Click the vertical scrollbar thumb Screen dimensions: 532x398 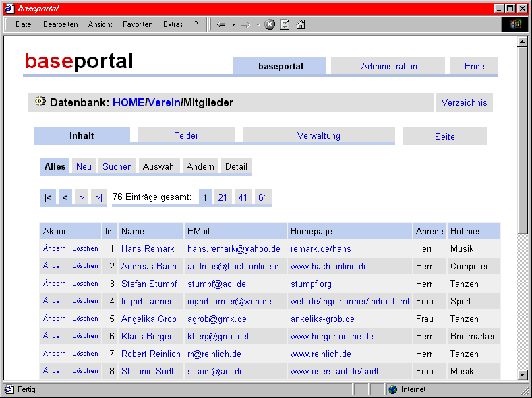coord(522,140)
